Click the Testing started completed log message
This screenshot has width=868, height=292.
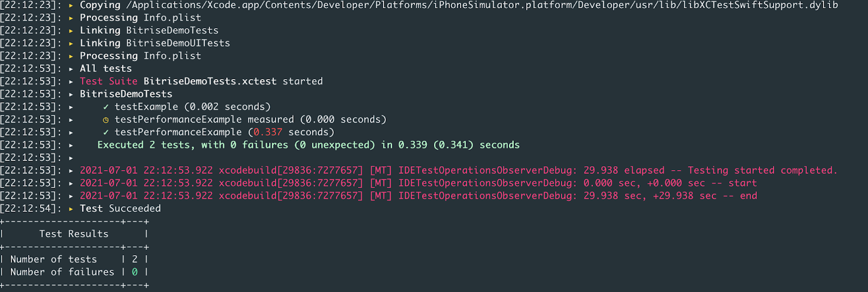coord(762,170)
